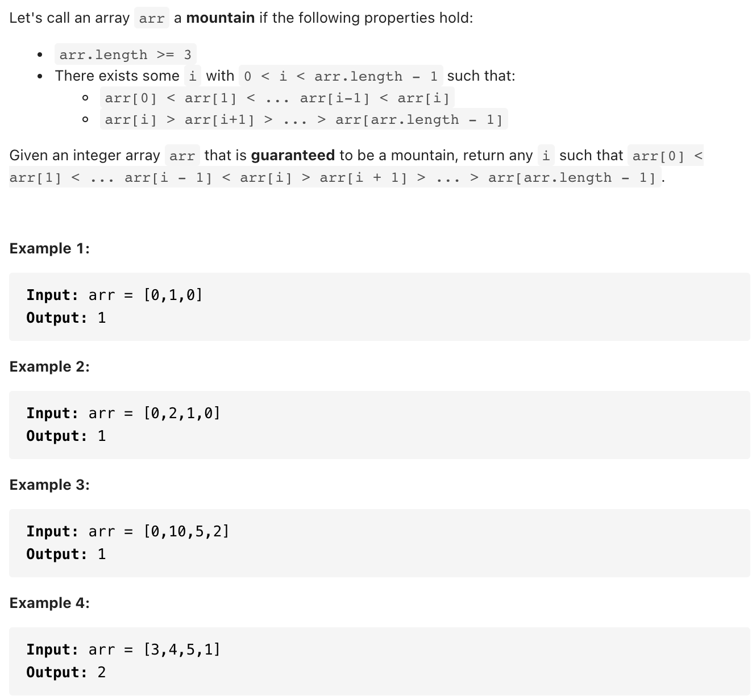Click inline code "arr" after "Given an integer array"

[x=182, y=156]
